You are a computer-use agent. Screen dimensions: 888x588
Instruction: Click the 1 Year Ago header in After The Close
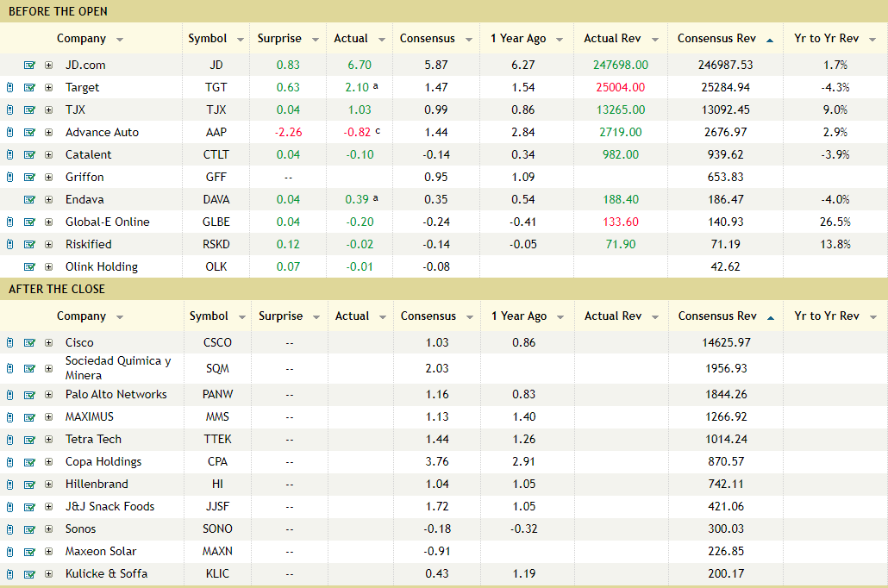519,316
